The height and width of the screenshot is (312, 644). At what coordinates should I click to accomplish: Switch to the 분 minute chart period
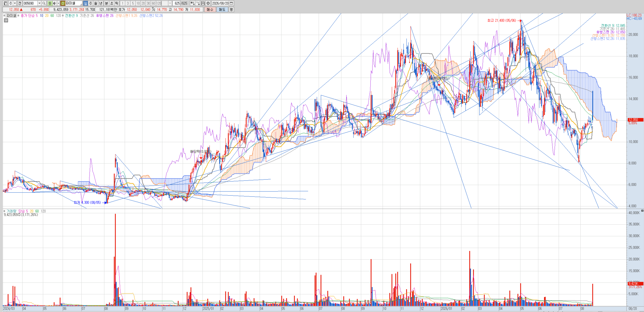coord(106,3)
